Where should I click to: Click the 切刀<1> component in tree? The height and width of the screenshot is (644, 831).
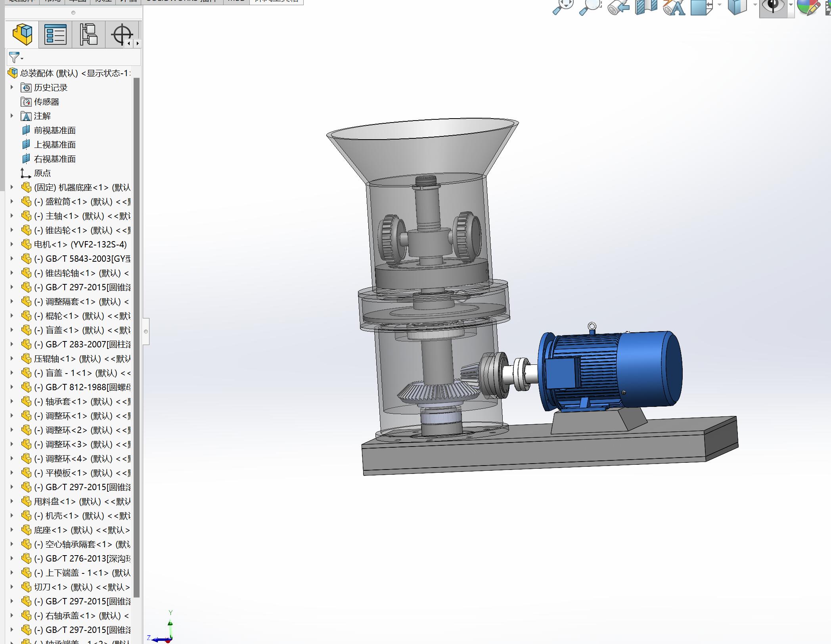tap(51, 587)
